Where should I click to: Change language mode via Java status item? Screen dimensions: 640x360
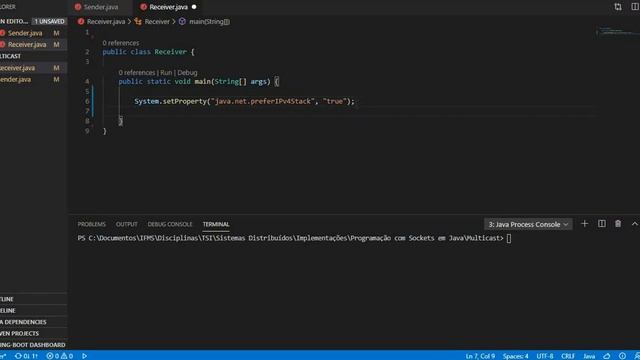(x=589, y=356)
